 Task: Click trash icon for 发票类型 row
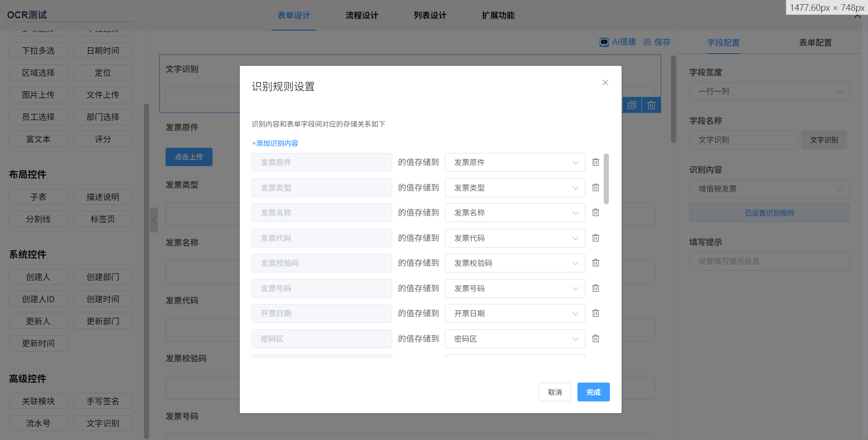(x=595, y=188)
